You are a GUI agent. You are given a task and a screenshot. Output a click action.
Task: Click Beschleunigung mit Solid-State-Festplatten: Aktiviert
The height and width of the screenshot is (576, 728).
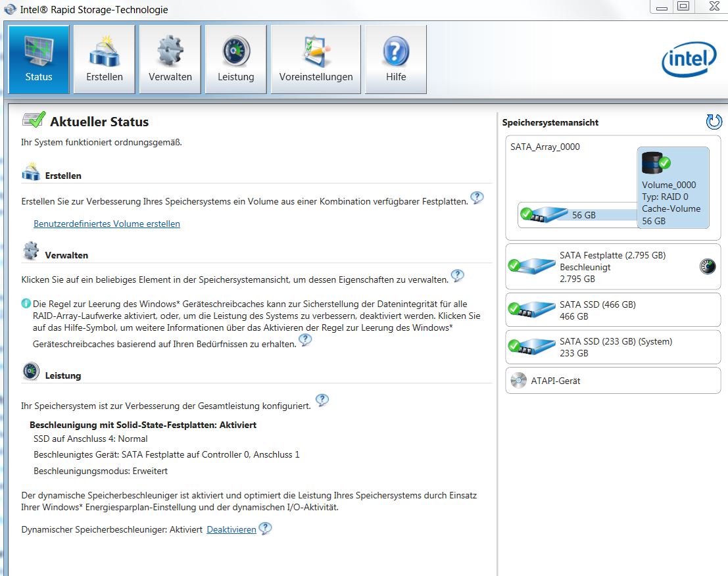point(143,425)
